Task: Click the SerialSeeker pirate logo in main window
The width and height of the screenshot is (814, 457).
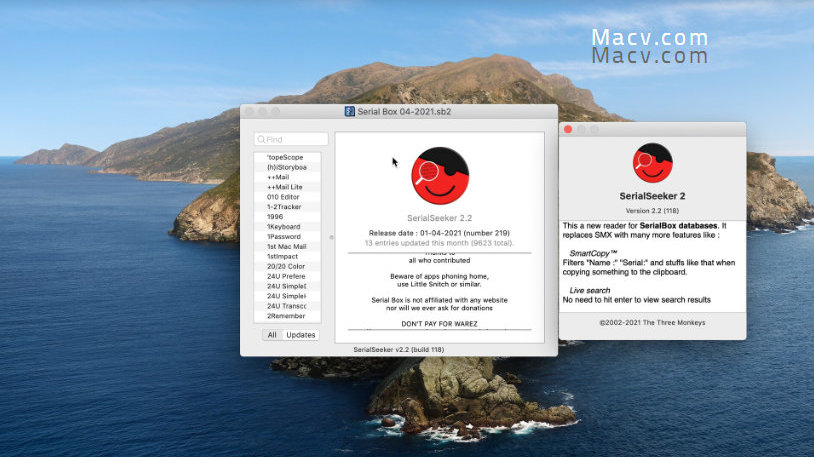Action: tap(440, 176)
